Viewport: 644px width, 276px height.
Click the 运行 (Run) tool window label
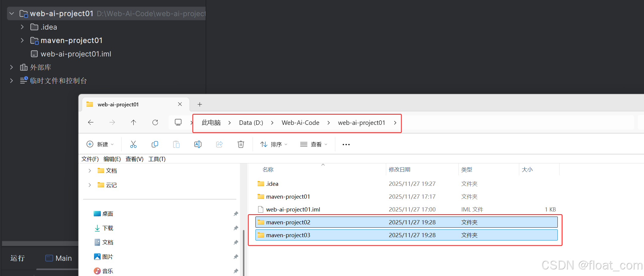click(17, 258)
